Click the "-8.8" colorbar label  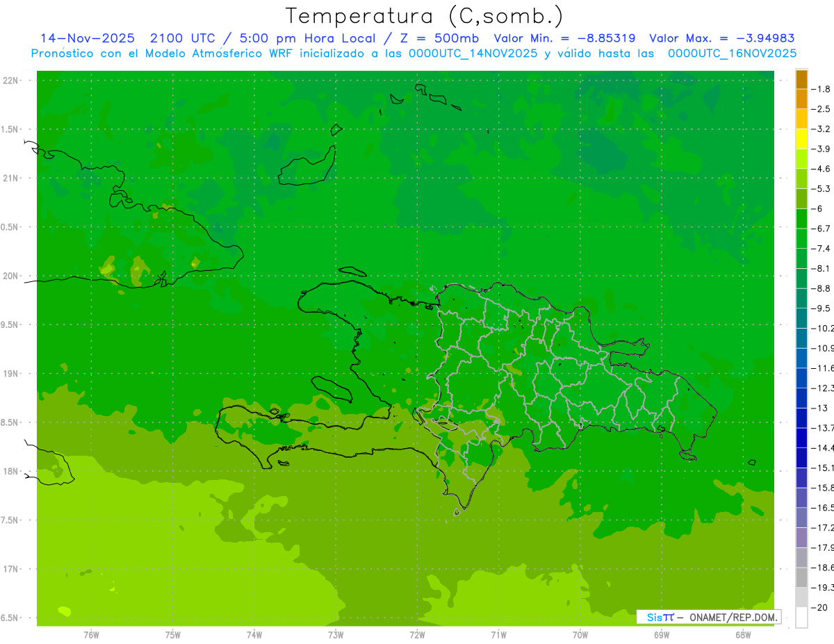821,288
